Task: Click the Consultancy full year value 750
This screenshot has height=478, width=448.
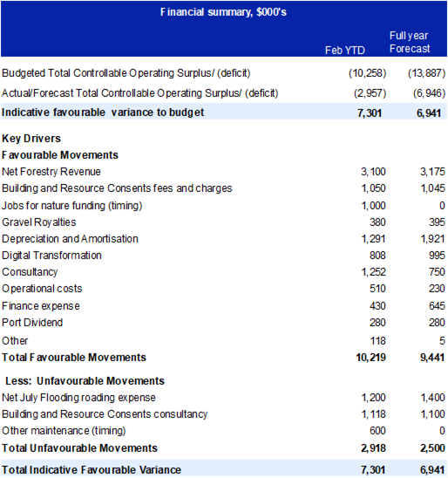Action: pyautogui.click(x=437, y=272)
